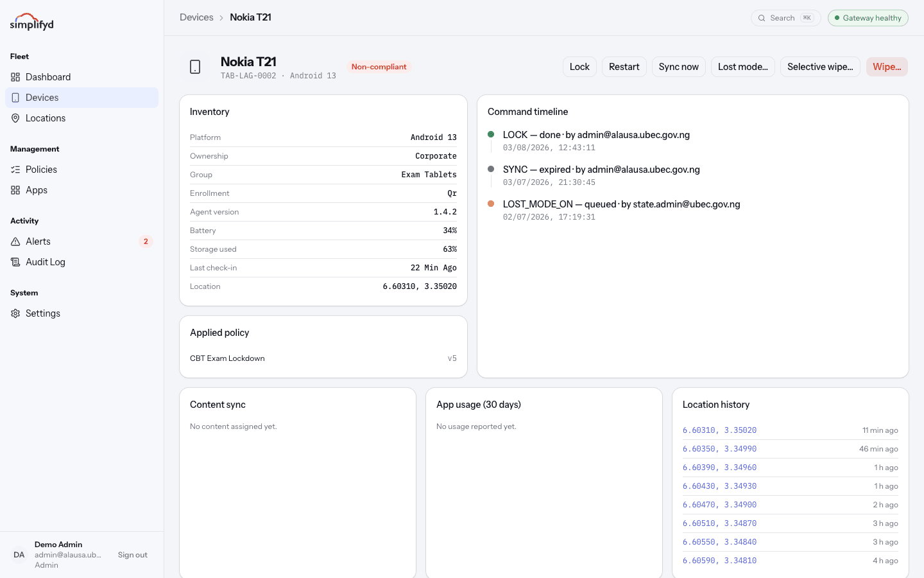
Task: Click the search magnifier icon
Action: [762, 18]
